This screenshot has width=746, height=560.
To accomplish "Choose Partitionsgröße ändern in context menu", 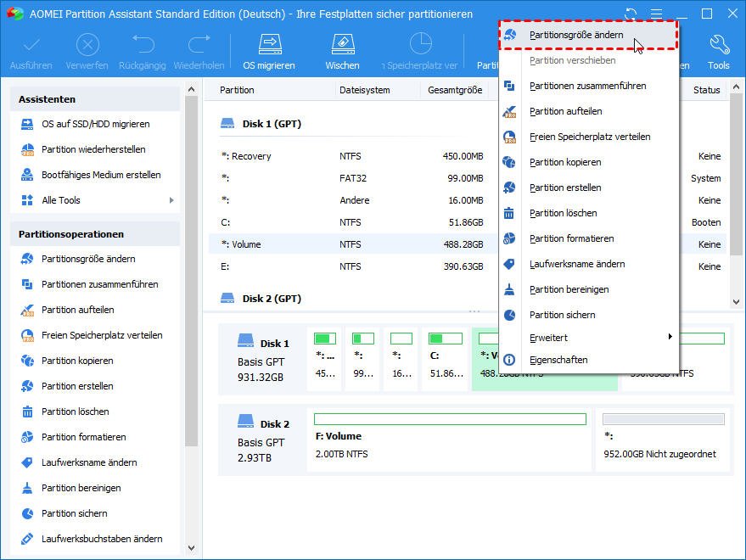I will pyautogui.click(x=576, y=35).
